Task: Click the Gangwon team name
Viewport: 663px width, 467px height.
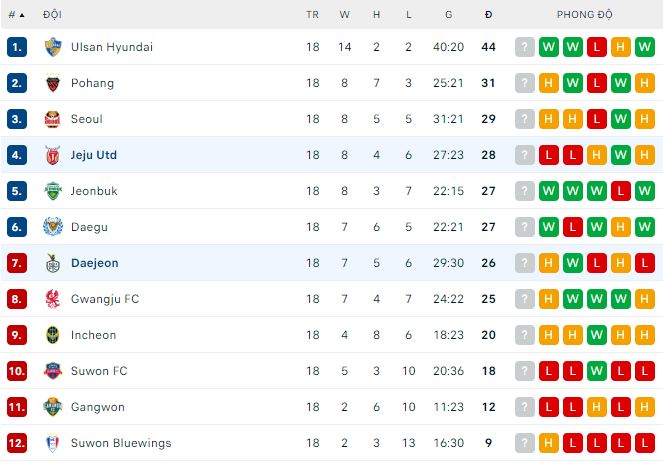Action: pos(96,407)
